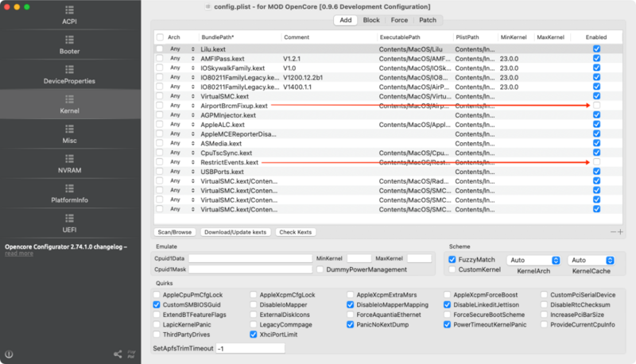Select the VirtualSMC.kext bundle path
Viewport: 636px width, 364px height.
(x=225, y=96)
